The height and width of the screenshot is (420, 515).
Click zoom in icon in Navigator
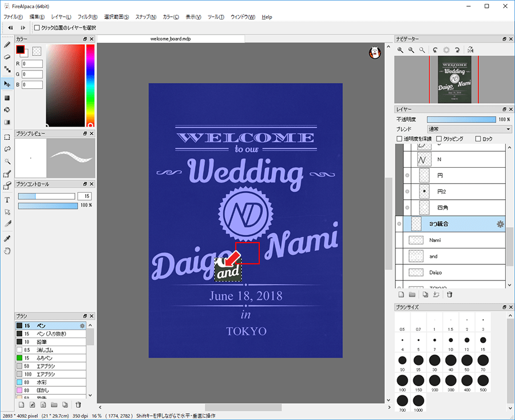pyautogui.click(x=401, y=50)
